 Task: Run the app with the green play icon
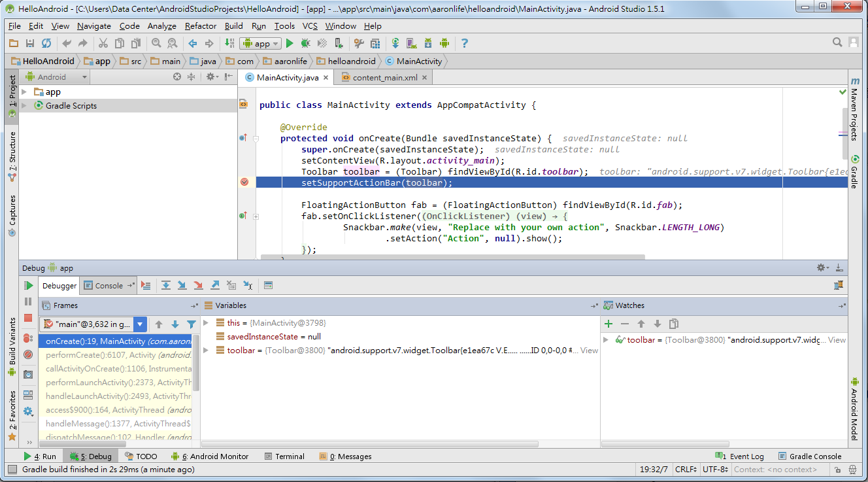tap(290, 43)
